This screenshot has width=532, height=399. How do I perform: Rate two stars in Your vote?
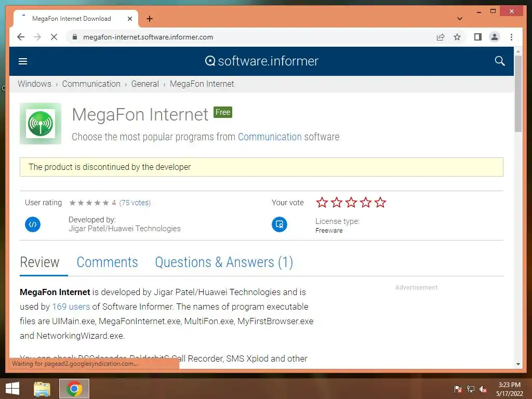click(x=337, y=203)
